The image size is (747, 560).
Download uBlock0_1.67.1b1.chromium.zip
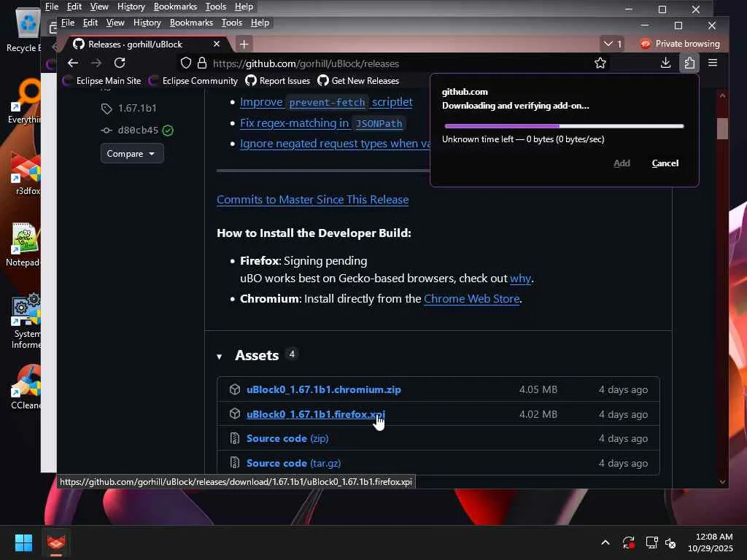323,389
